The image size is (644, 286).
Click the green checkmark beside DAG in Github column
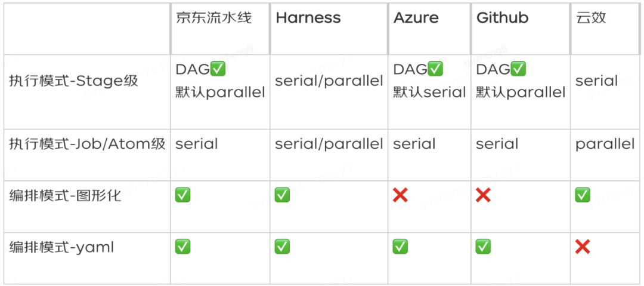pyautogui.click(x=518, y=69)
